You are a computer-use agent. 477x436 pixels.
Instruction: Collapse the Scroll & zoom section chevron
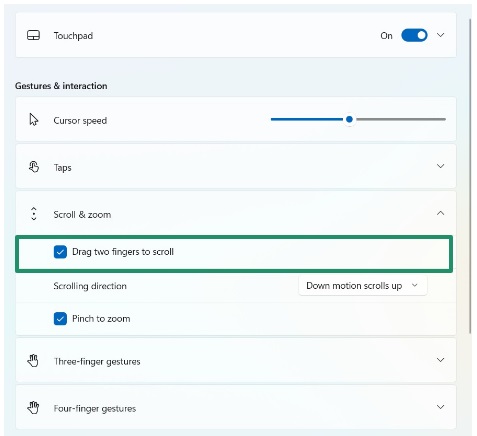[x=441, y=213]
